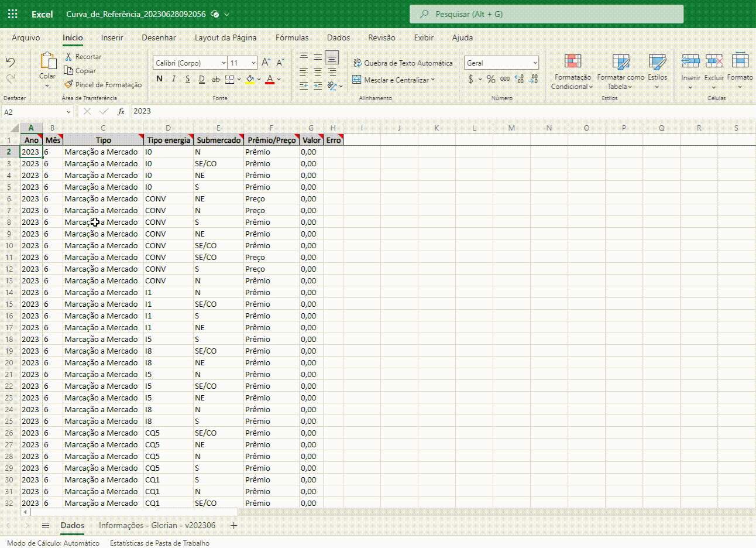
Task: Click the percent style icon
Action: 490,79
